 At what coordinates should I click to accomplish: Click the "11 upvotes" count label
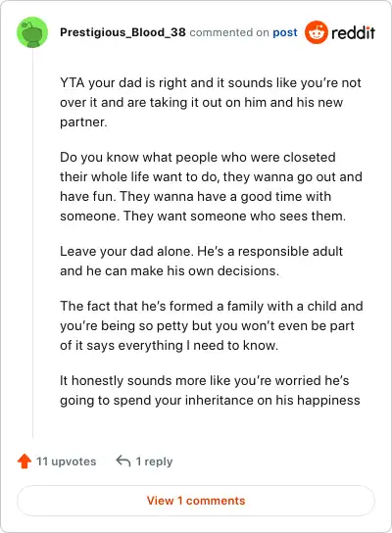[x=67, y=461]
